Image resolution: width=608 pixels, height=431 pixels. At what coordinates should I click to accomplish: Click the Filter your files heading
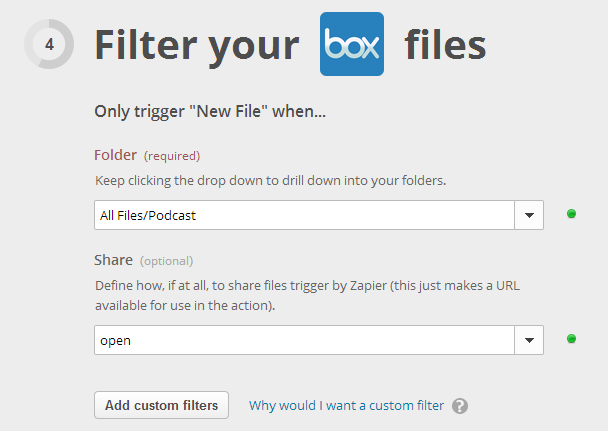coord(290,45)
